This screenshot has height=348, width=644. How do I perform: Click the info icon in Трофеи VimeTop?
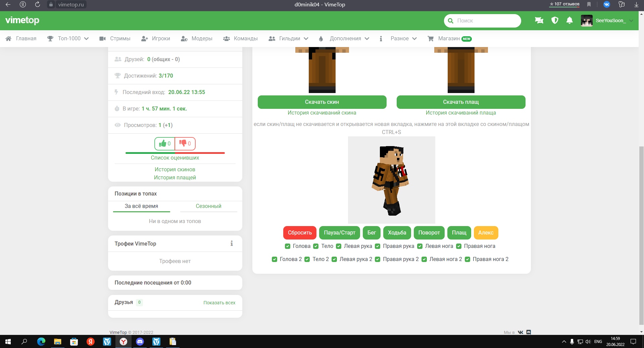[232, 244]
